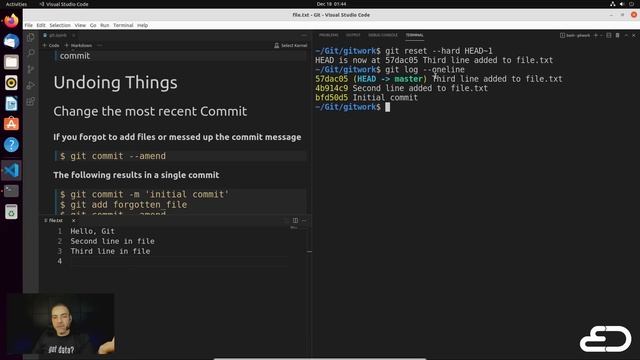Open the View menu
Viewport: 640px width, 360px height.
[x=80, y=25]
